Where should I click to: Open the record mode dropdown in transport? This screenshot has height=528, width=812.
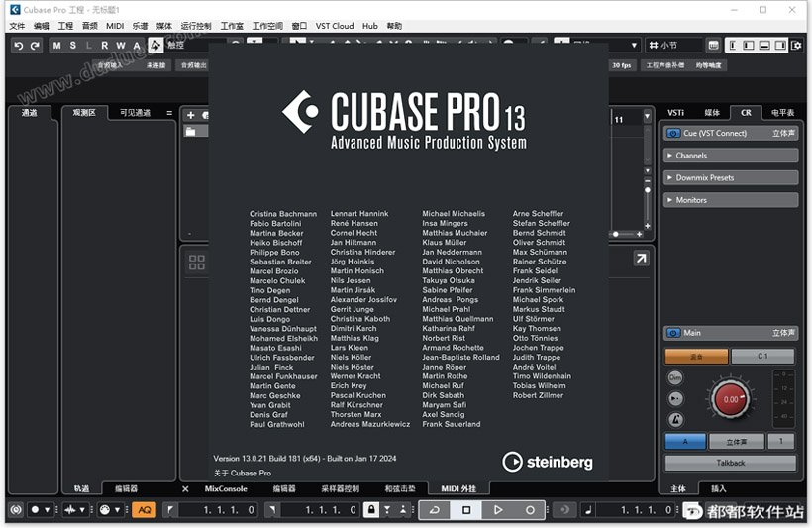(x=47, y=510)
